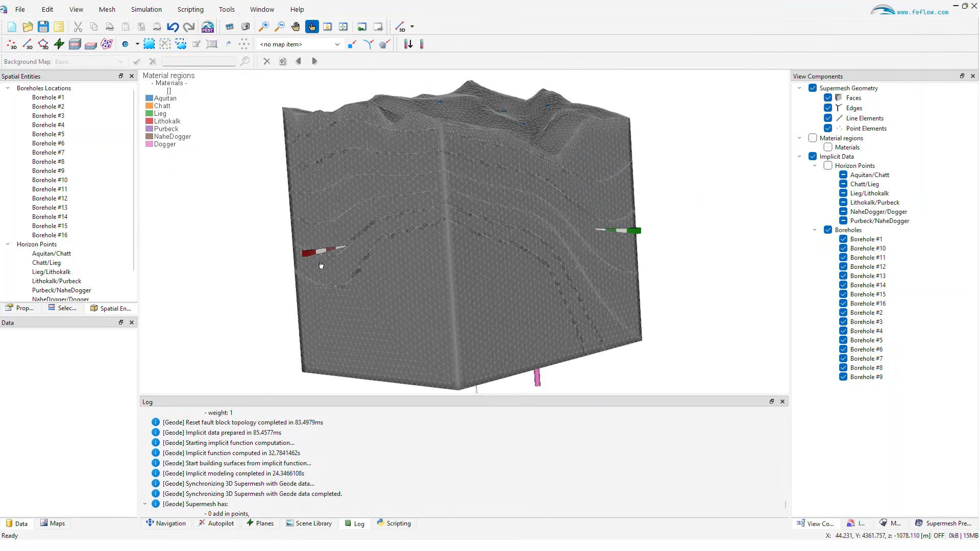This screenshot has width=980, height=551.
Task: Redo the last undone action
Action: pos(189,27)
